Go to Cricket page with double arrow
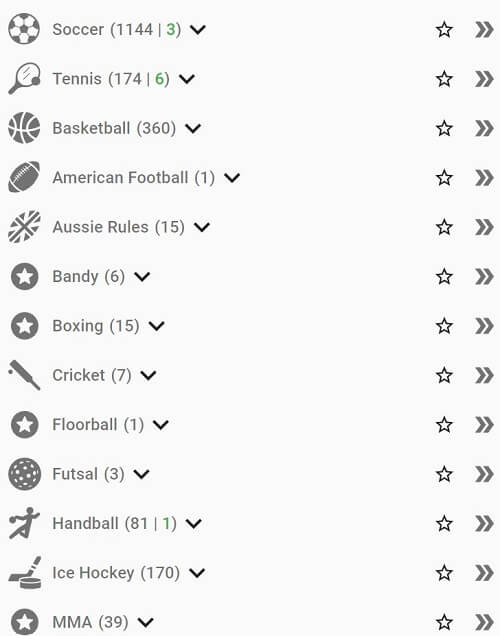The image size is (500, 636). [x=484, y=375]
